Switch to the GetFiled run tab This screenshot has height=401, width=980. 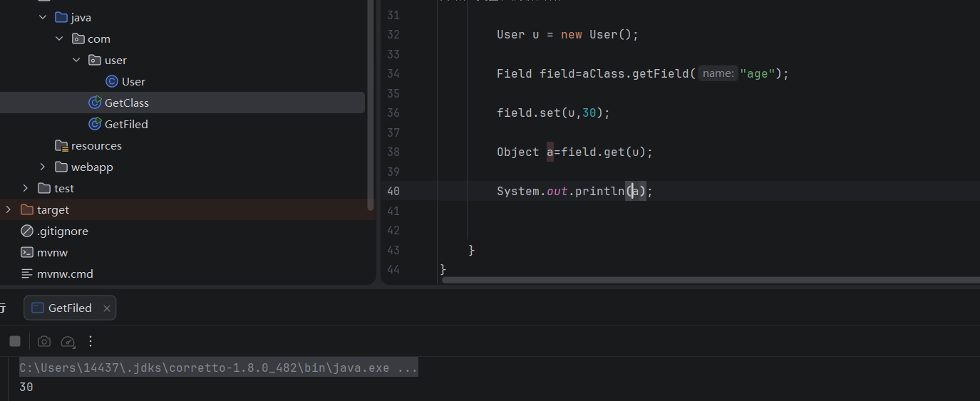point(70,308)
